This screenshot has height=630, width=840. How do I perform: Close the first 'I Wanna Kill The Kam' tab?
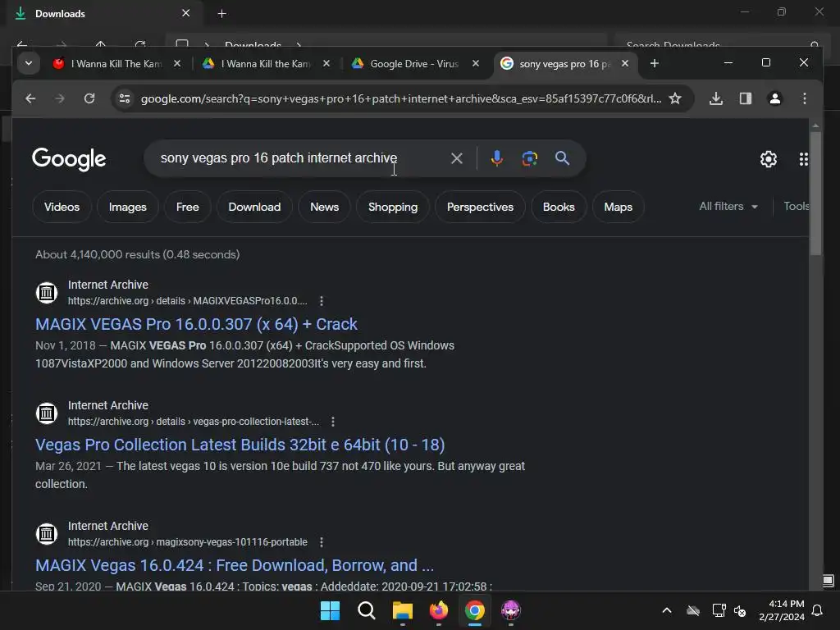177,63
